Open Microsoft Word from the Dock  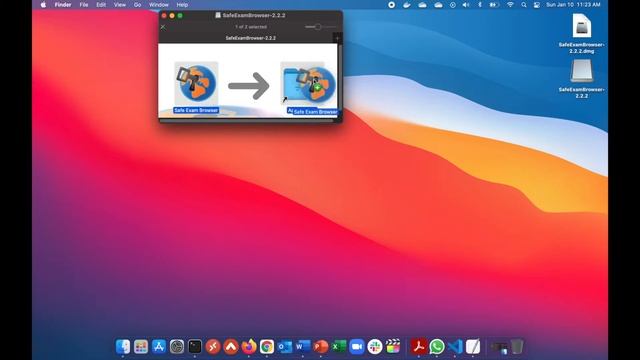pyautogui.click(x=302, y=347)
